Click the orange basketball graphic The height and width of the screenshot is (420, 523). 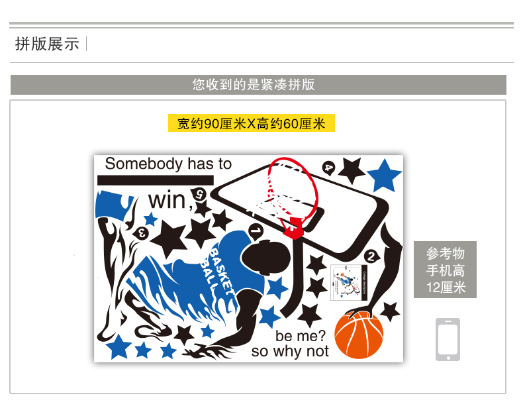click(359, 335)
